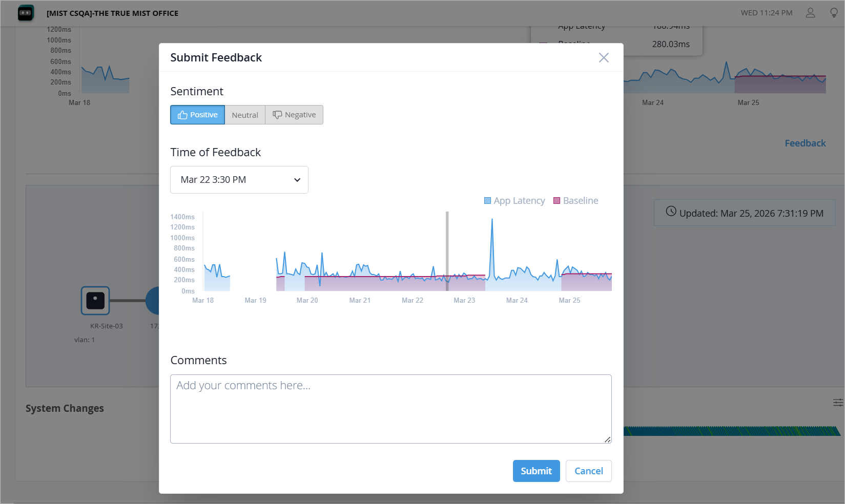845x504 pixels.
Task: Open the Time of Feedback dropdown
Action: 239,180
